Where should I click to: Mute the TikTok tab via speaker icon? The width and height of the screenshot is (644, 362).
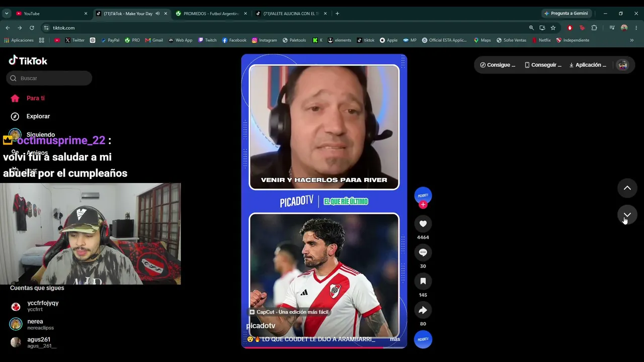pyautogui.click(x=157, y=14)
